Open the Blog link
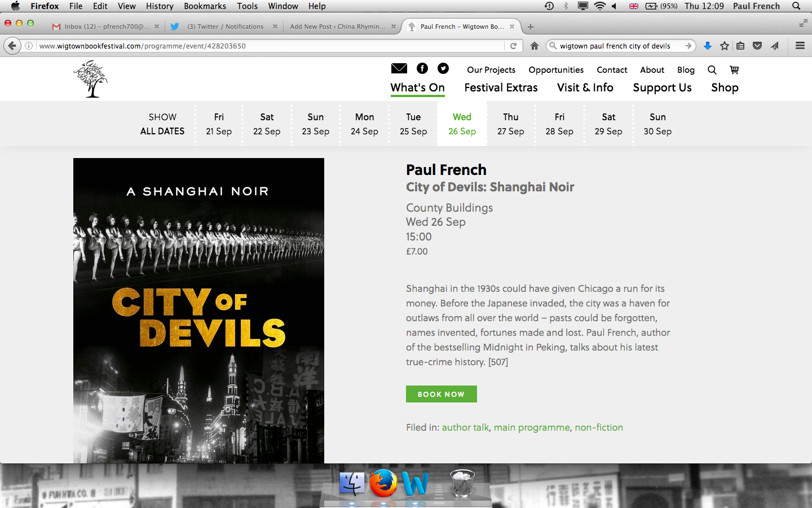The width and height of the screenshot is (812, 508). [686, 70]
